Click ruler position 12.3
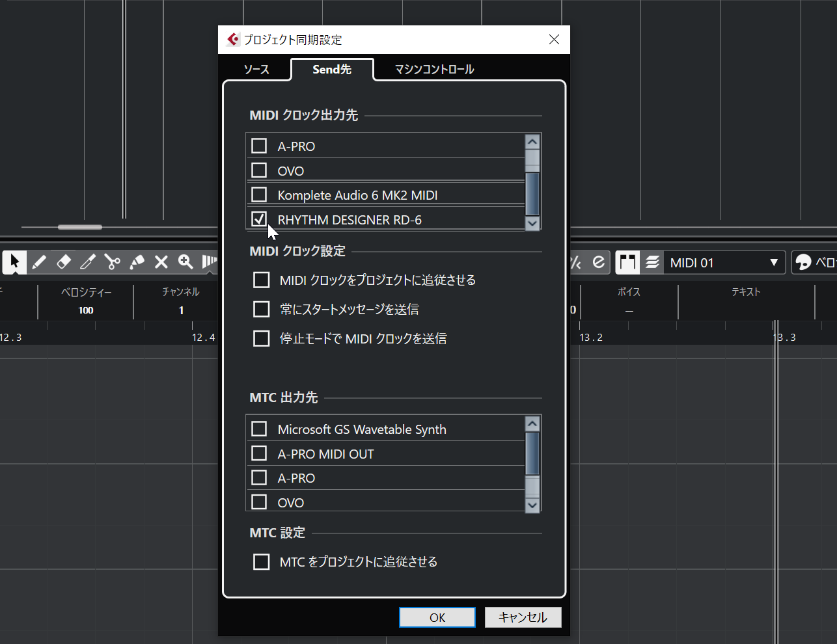The width and height of the screenshot is (837, 644). click(10, 338)
